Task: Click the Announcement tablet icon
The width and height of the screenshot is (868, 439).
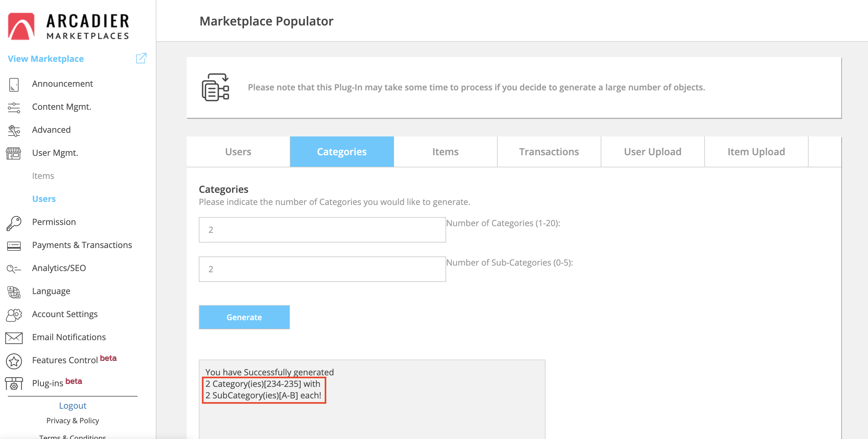Action: click(x=14, y=84)
